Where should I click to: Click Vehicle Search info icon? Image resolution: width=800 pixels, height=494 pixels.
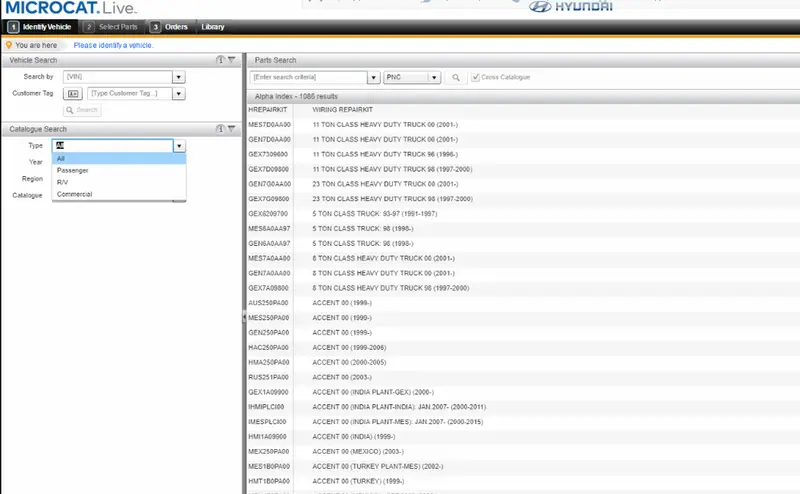pyautogui.click(x=220, y=60)
